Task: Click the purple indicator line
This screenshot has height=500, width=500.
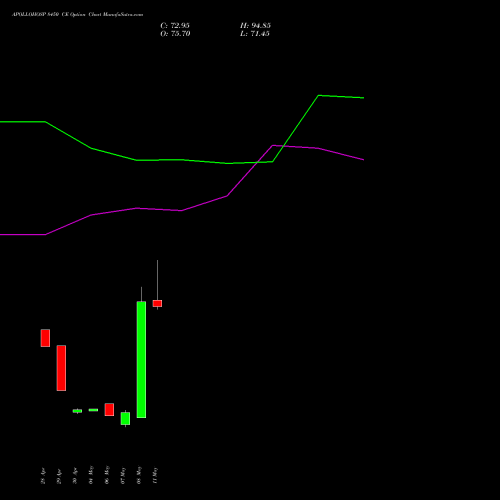Action: click(x=182, y=210)
